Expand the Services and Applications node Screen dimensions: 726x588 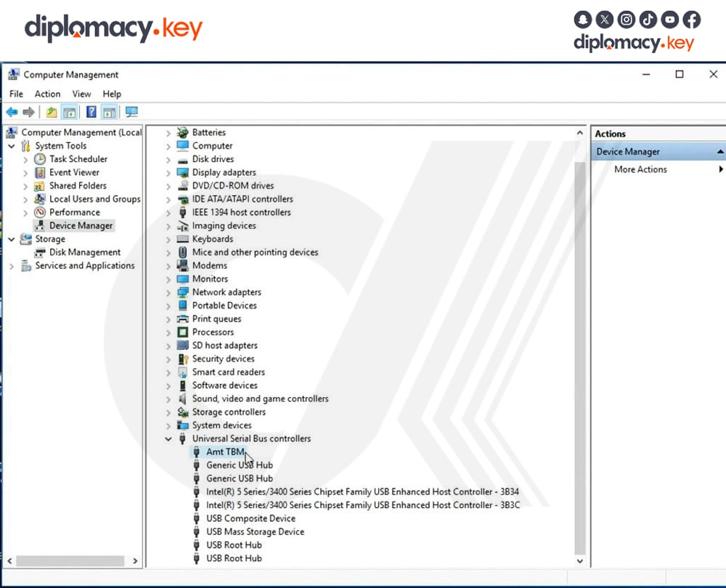12,266
